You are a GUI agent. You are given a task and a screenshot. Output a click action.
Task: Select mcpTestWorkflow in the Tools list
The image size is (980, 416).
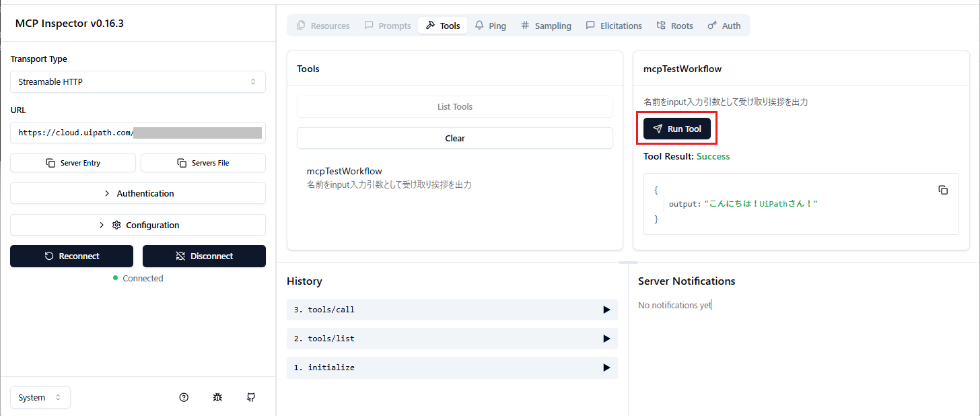455,178
